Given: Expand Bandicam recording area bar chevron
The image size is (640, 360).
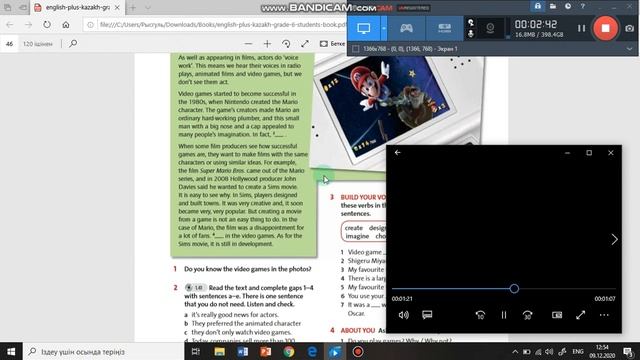Looking at the screenshot, I should [629, 49].
